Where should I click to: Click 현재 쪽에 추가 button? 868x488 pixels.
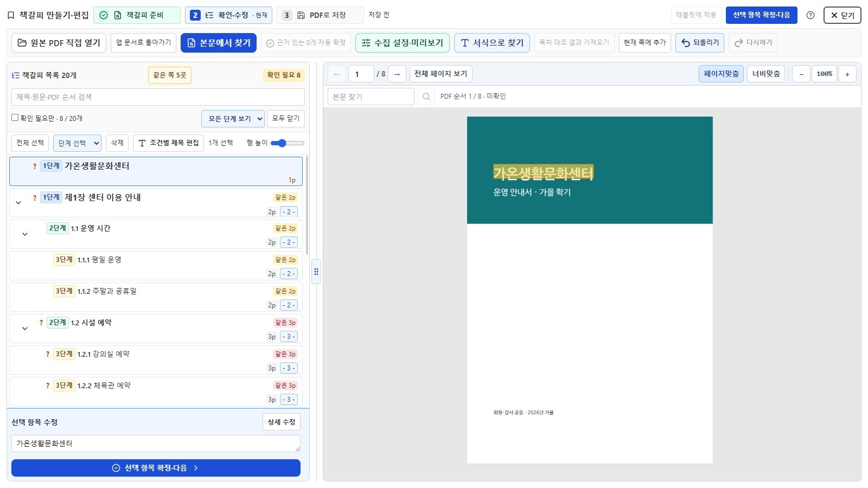coord(645,43)
